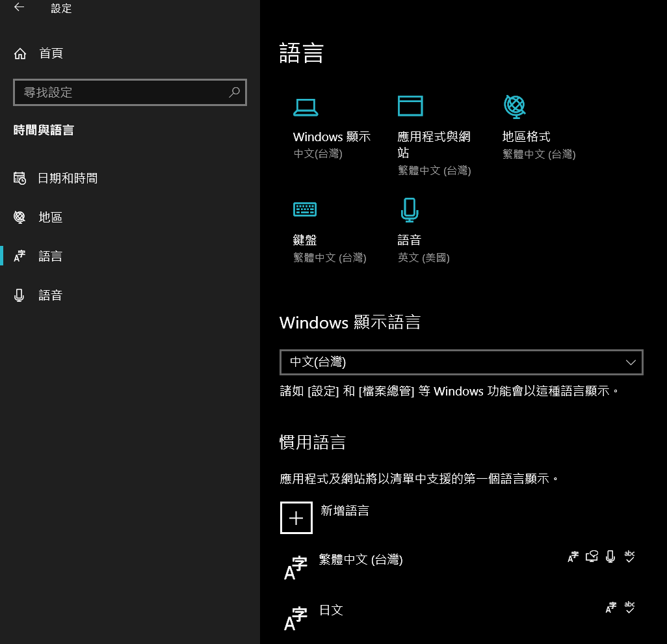The height and width of the screenshot is (644, 667).
Task: Click text-to-speech feature icon for 繁體中文
Action: tap(592, 557)
